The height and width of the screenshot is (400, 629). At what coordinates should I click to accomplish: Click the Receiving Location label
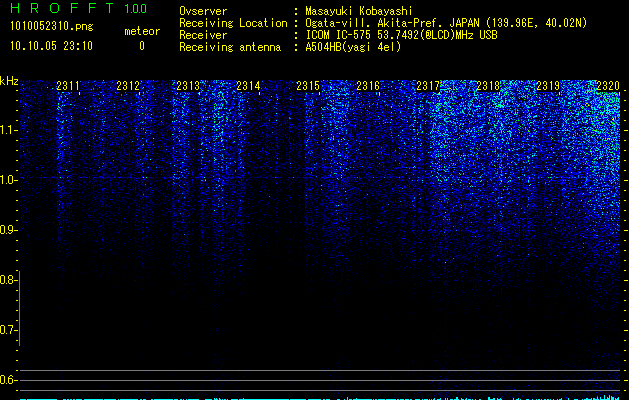233,23
